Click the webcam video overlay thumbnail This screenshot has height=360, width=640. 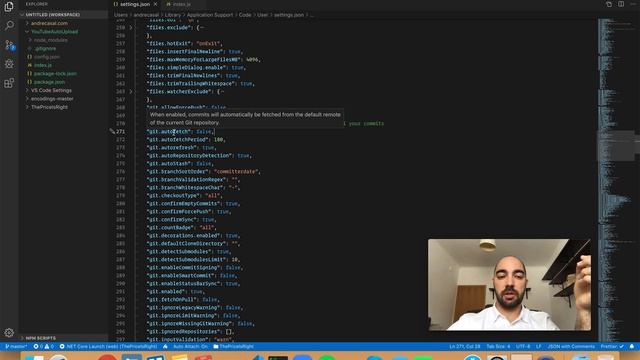point(509,285)
